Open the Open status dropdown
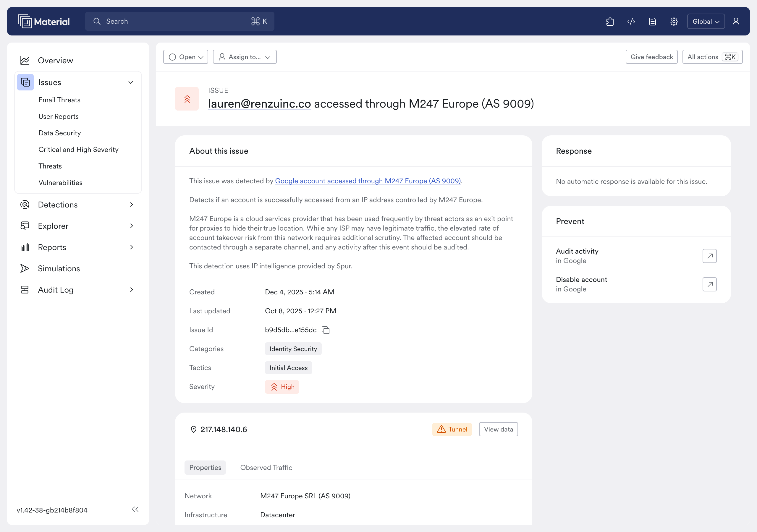757x532 pixels. click(186, 57)
